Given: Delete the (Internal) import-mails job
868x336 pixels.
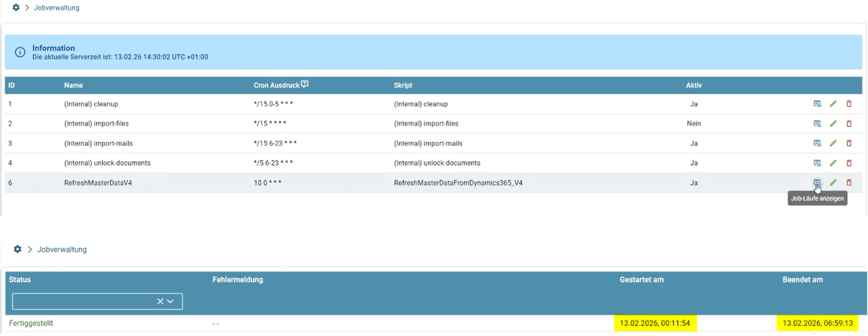Looking at the screenshot, I should click(x=849, y=143).
